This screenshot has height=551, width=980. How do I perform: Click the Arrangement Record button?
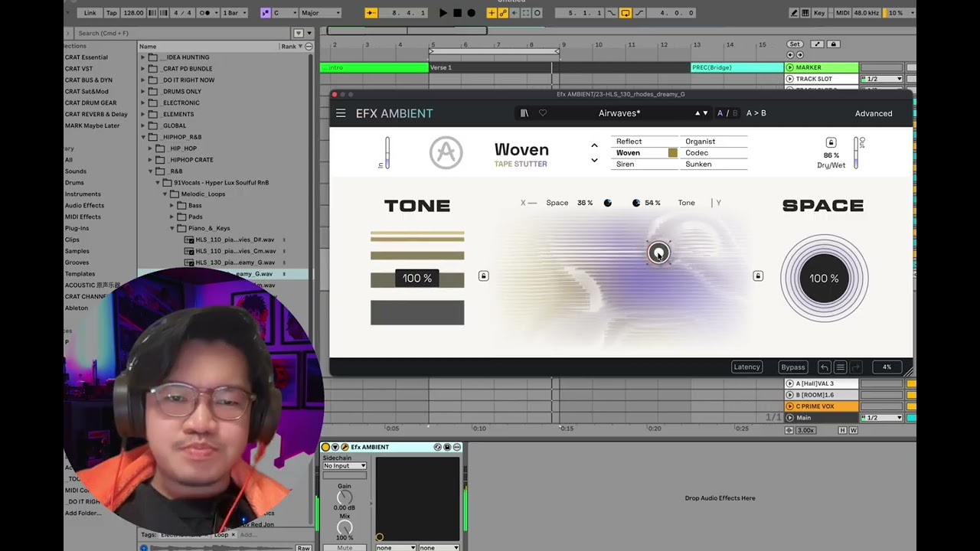pyautogui.click(x=471, y=13)
